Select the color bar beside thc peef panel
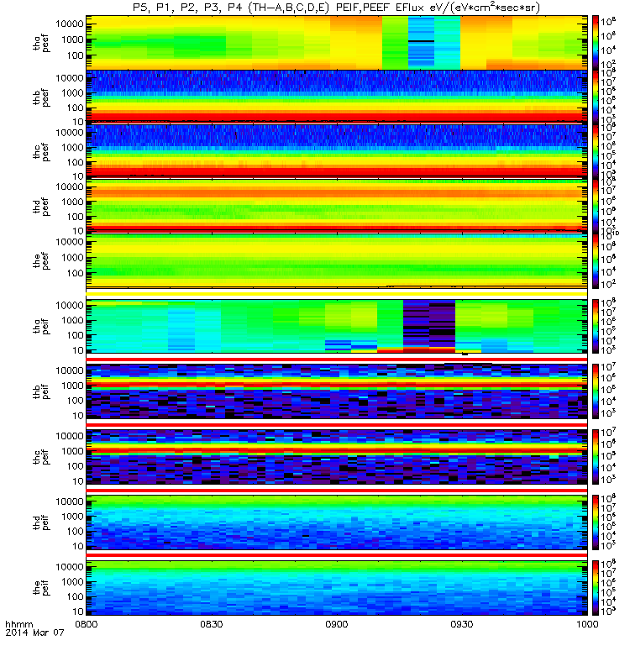 (596, 151)
